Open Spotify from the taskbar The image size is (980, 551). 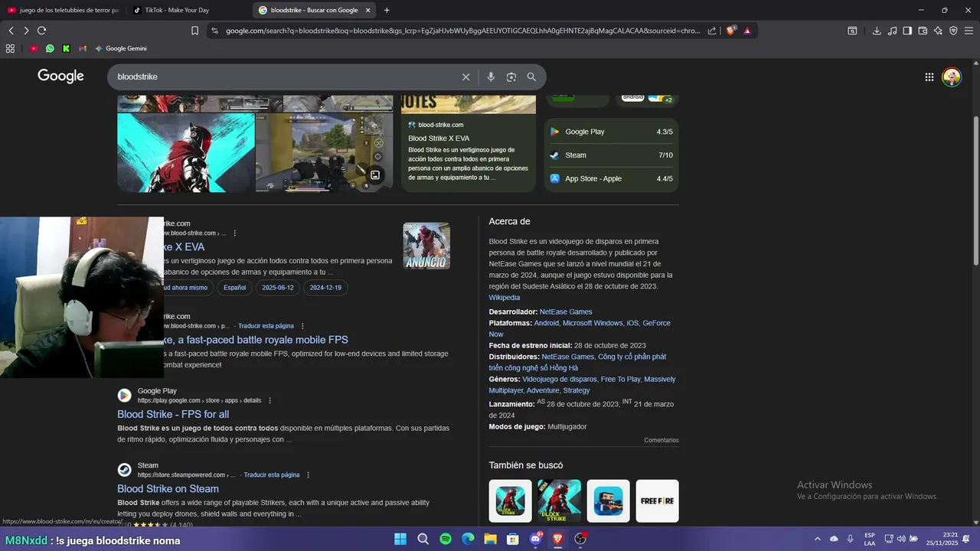click(x=446, y=539)
